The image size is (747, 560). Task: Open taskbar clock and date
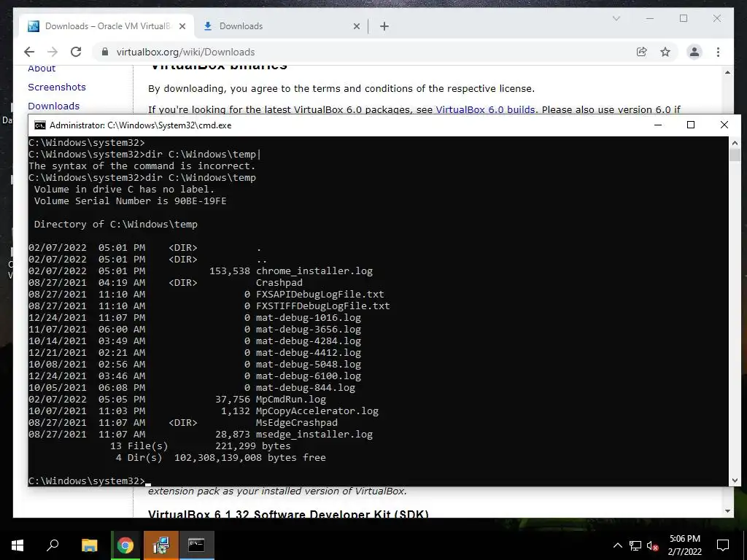coord(684,545)
